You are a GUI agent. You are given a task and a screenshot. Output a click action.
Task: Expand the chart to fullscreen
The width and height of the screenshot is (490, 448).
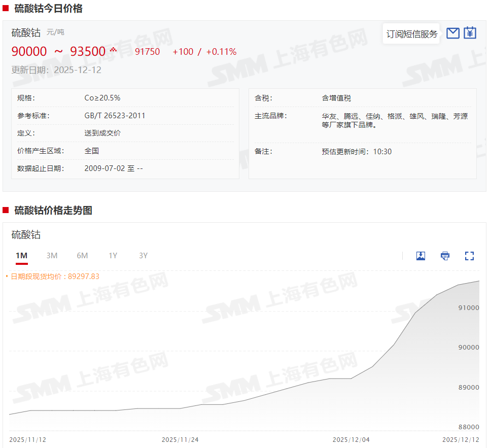469,256
